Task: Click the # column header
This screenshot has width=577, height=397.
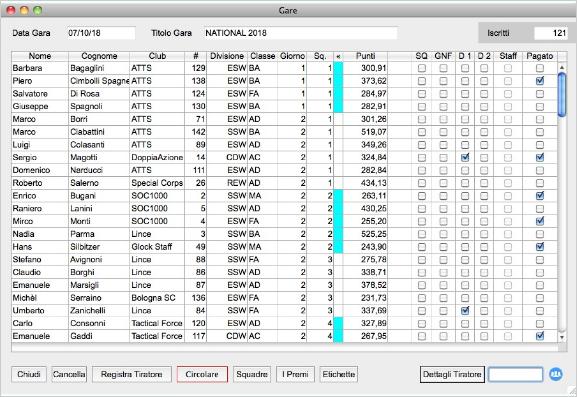Action: click(x=196, y=56)
